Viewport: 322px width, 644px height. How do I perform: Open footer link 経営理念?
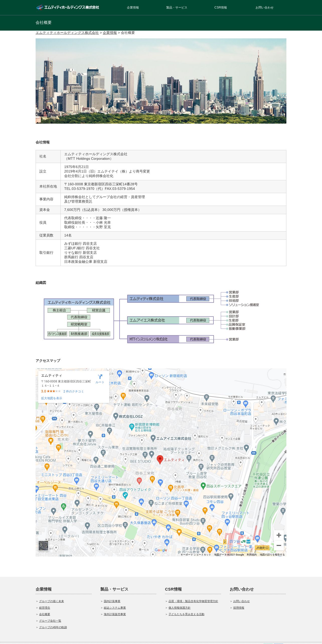click(x=45, y=608)
